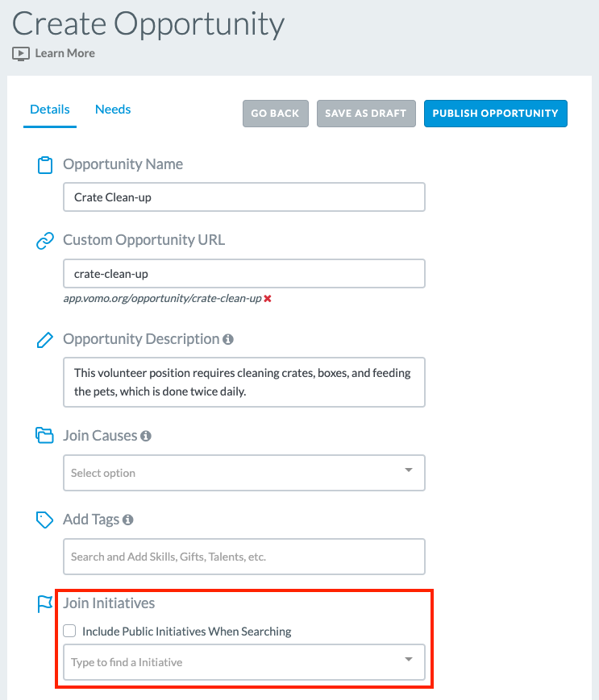Click the info icon next to Opportunity Description
Screen dimensions: 599x700
click(x=228, y=339)
